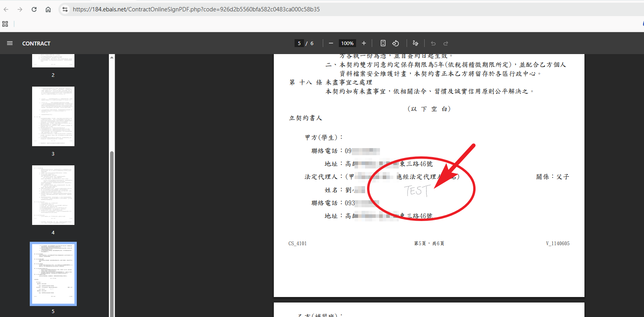Go to browser home page

[48, 9]
